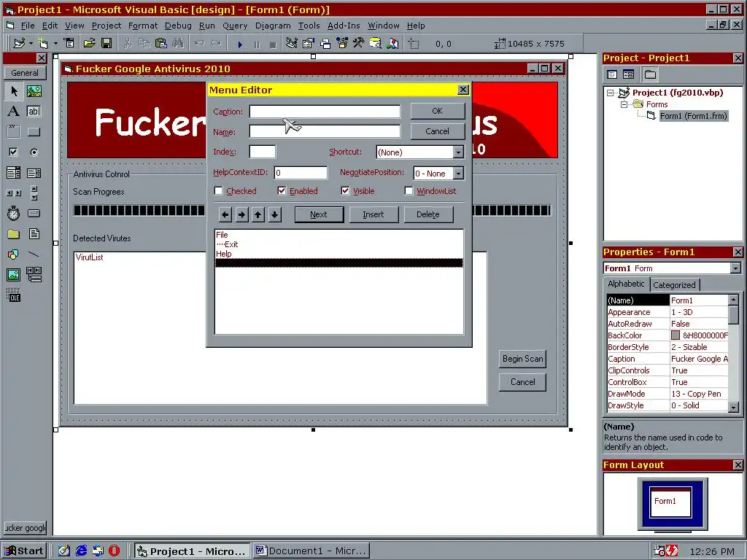Click the Menu Editor toolbar icon
The height and width of the screenshot is (560, 747).
[x=69, y=43]
